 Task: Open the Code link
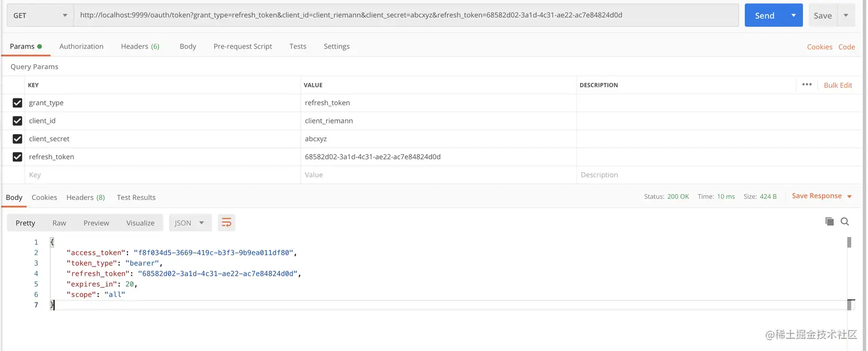tap(847, 47)
